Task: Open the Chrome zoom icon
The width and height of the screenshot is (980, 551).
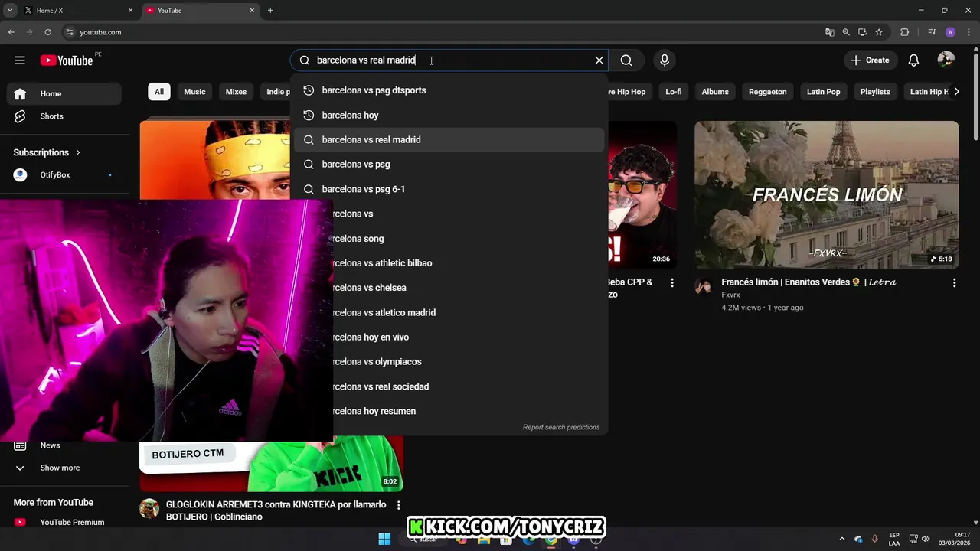Action: pos(846,32)
